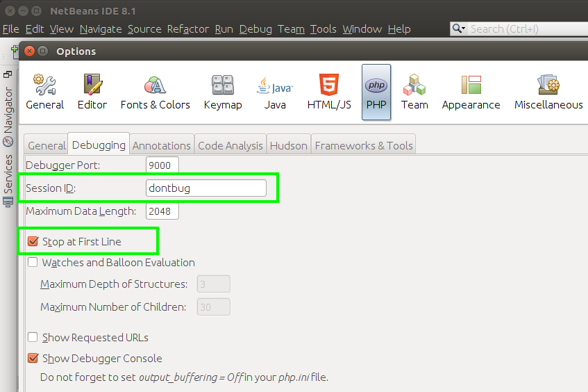Open the Window menu
The width and height of the screenshot is (588, 392).
[362, 29]
